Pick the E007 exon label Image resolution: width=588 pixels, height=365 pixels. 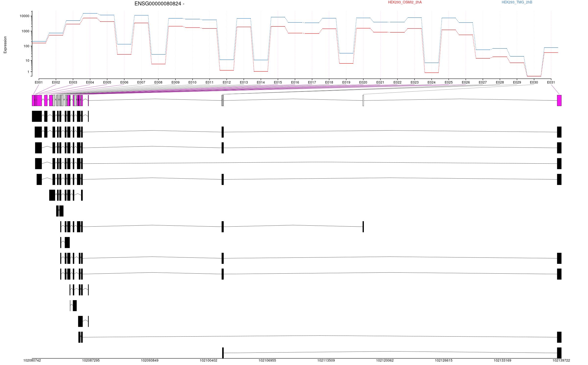coord(141,83)
